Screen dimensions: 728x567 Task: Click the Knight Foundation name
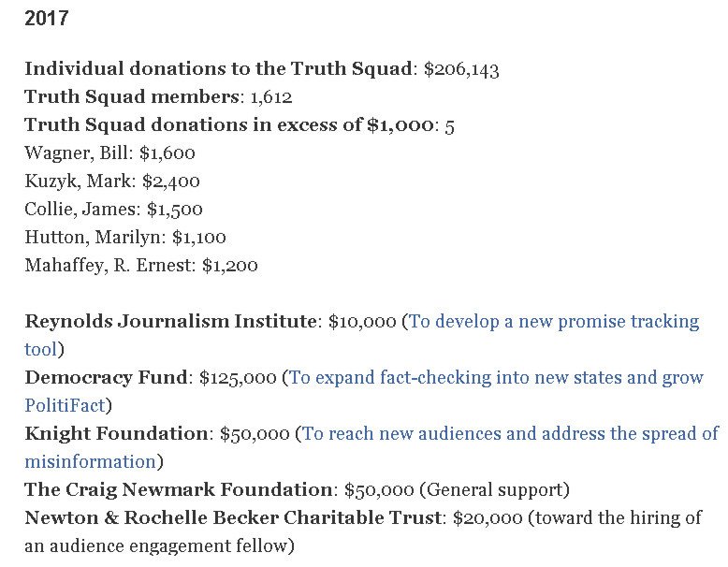tap(116, 433)
